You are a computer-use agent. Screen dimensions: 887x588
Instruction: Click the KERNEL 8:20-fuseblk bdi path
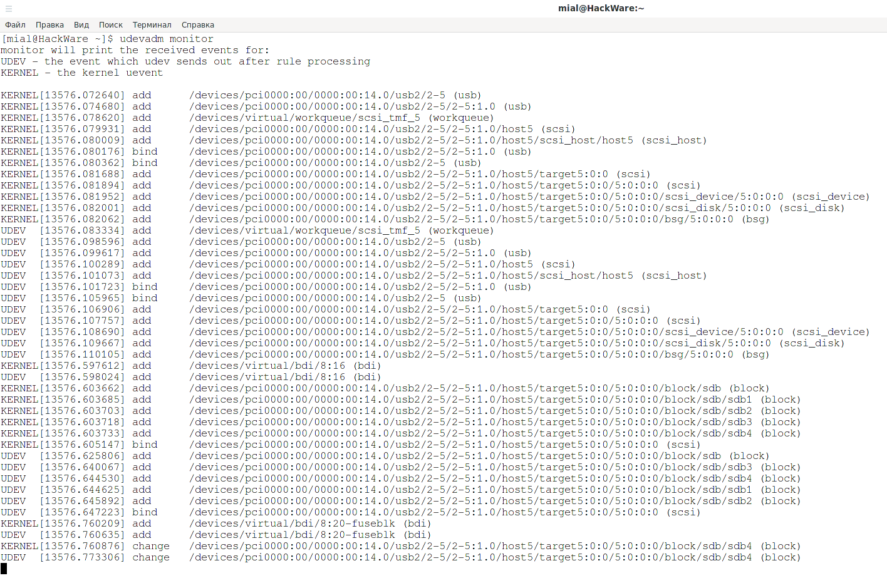292,524
